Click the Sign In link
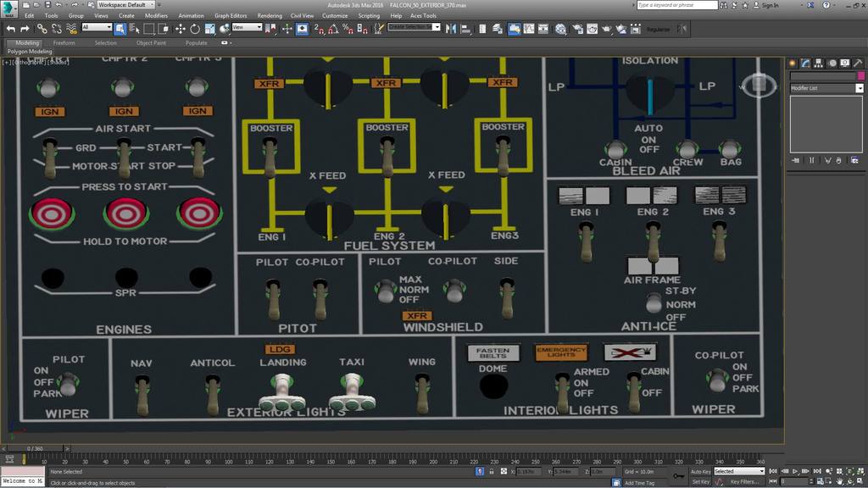The height and width of the screenshot is (488, 868). coord(769,5)
